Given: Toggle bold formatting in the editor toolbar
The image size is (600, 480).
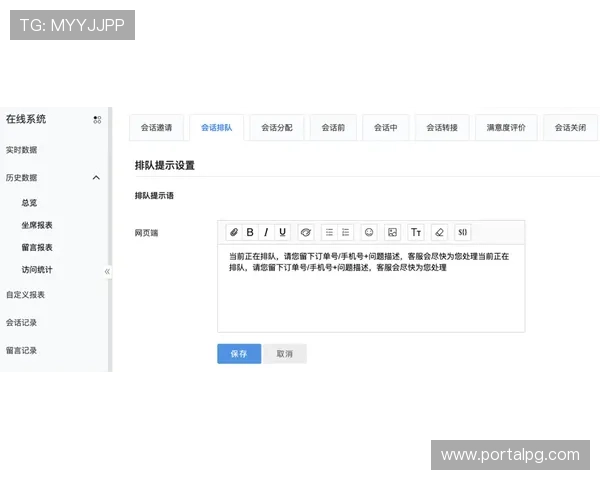Looking at the screenshot, I should 250,232.
